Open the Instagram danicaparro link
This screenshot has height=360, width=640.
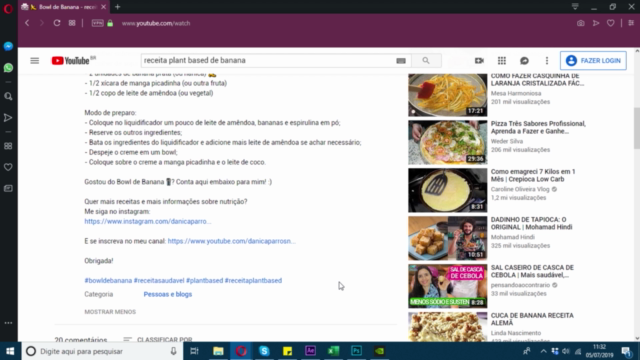[148, 221]
